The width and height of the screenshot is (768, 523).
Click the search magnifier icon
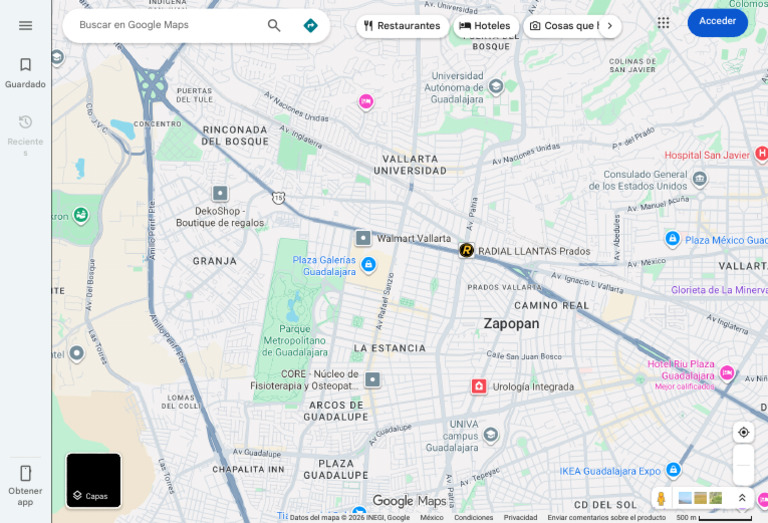click(274, 25)
